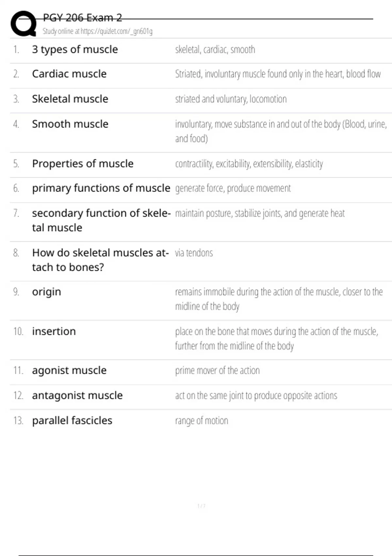Image resolution: width=392 pixels, height=556 pixels.
Task: Click the 'range of motion' definition
Action: pos(202,421)
